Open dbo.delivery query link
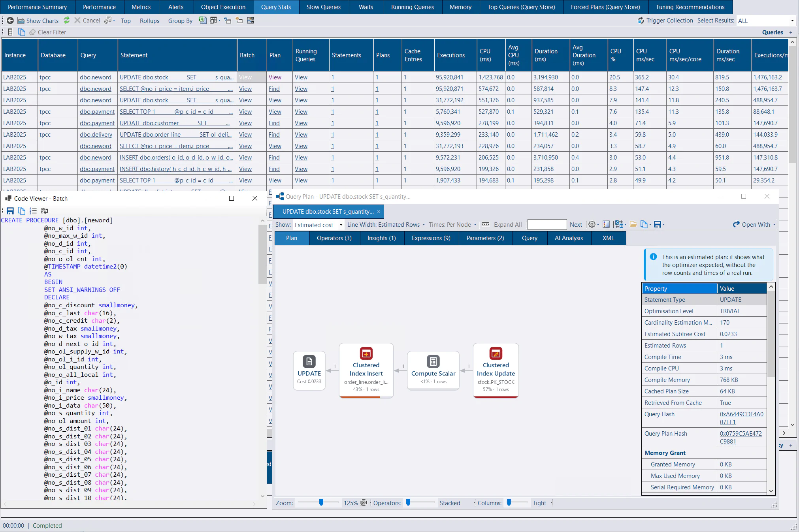The height and width of the screenshot is (532, 799). pyautogui.click(x=96, y=135)
